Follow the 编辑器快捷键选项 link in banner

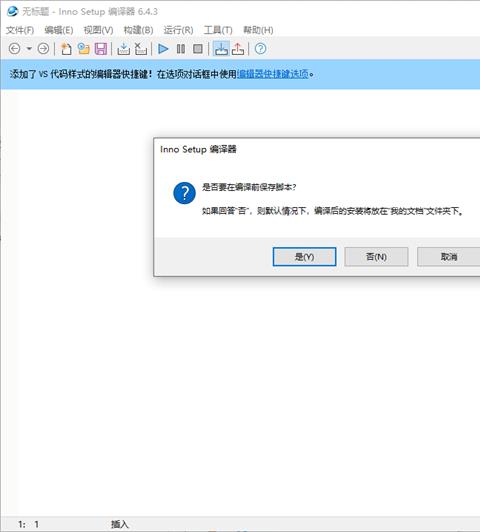[x=273, y=74]
